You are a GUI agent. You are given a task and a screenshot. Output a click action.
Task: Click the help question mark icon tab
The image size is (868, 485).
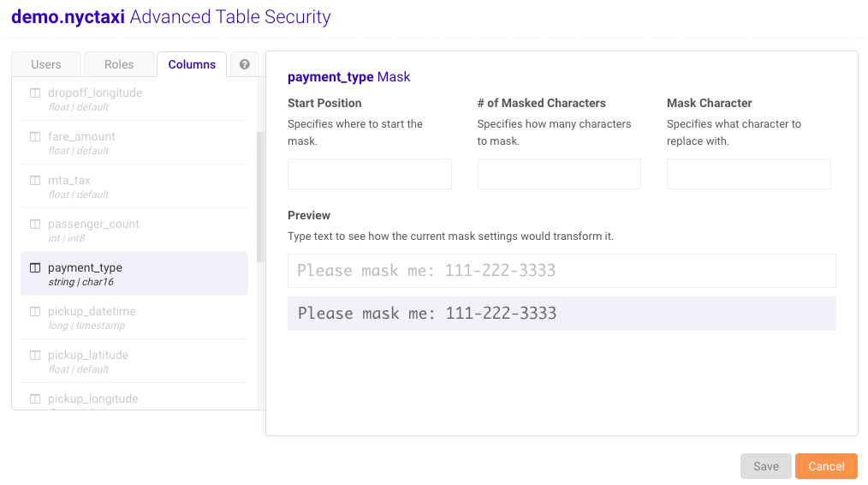click(x=245, y=64)
